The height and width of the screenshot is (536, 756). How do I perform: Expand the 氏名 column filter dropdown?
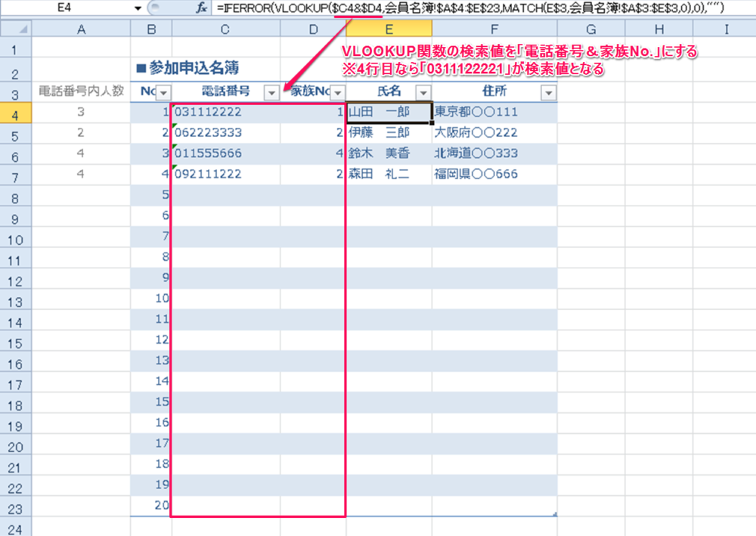pos(422,92)
